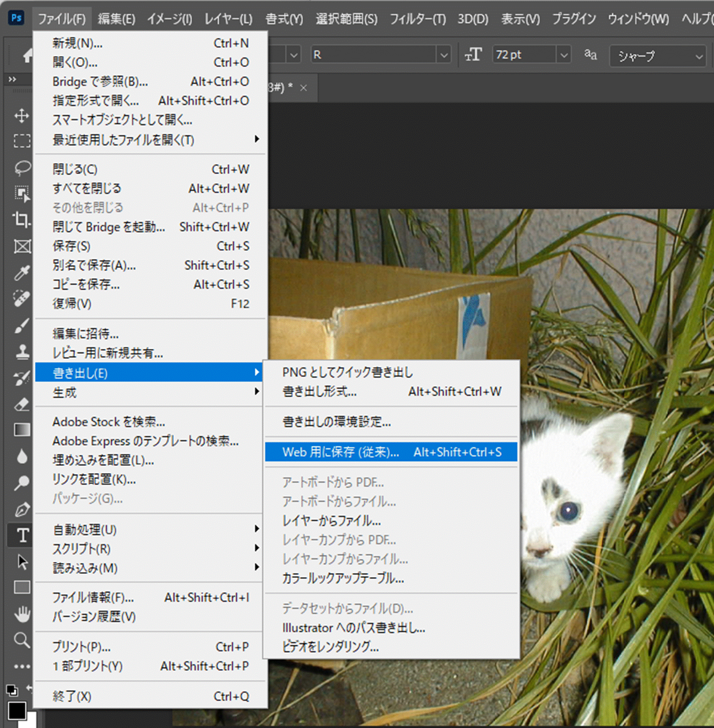Select the Pen tool
Image resolution: width=714 pixels, height=728 pixels.
coord(22,509)
